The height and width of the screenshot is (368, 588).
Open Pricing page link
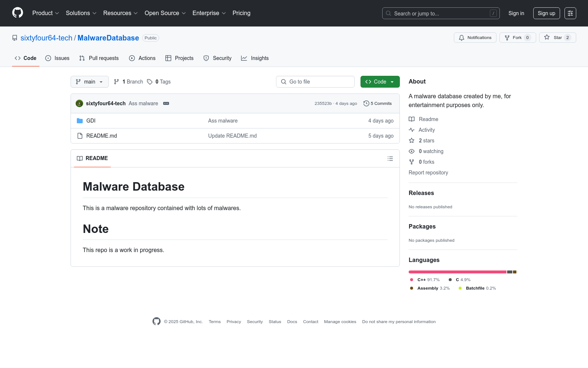(241, 13)
